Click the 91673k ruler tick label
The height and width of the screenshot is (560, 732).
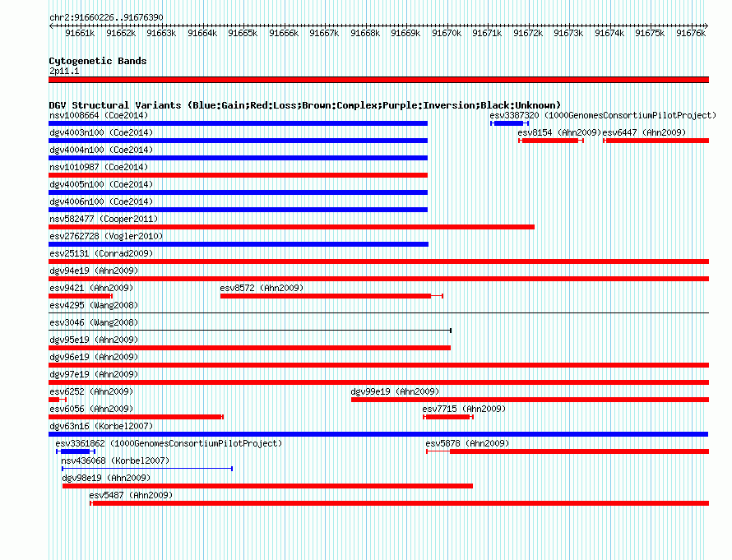coord(568,33)
